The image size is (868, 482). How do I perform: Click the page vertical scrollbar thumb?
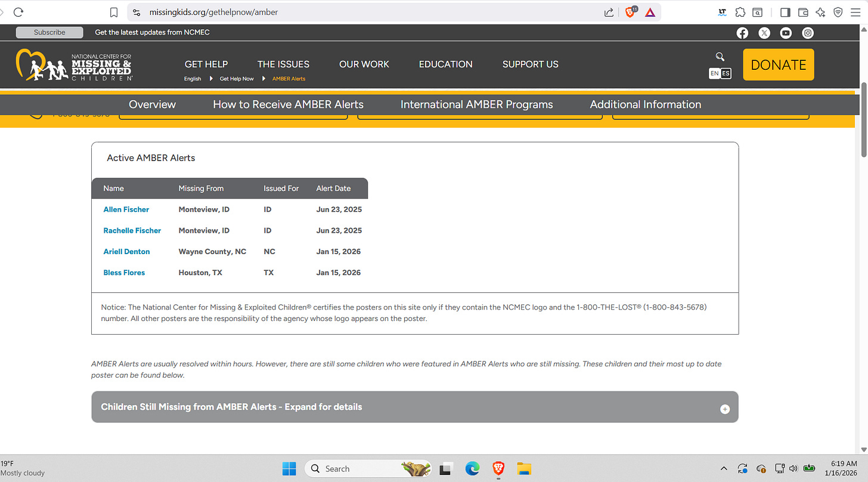[864, 119]
